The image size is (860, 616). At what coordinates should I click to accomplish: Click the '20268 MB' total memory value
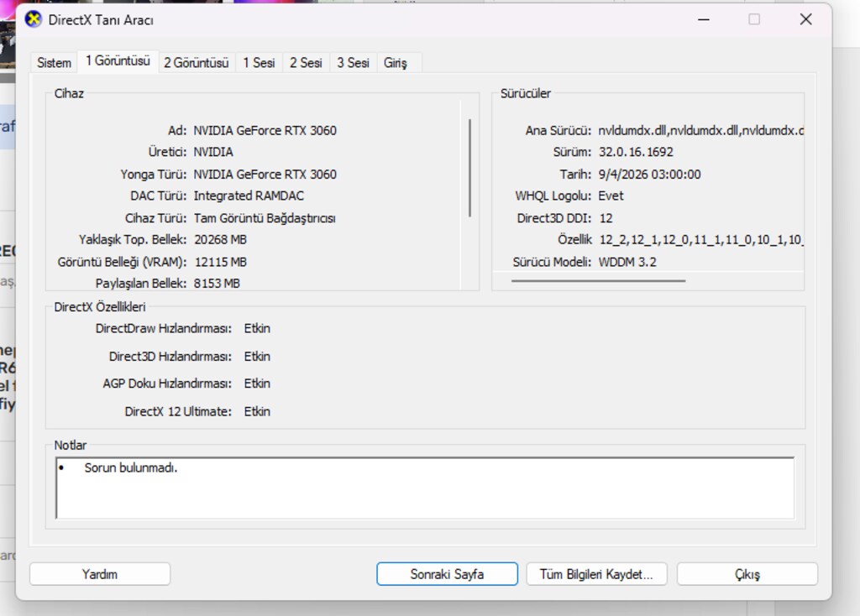click(x=221, y=239)
